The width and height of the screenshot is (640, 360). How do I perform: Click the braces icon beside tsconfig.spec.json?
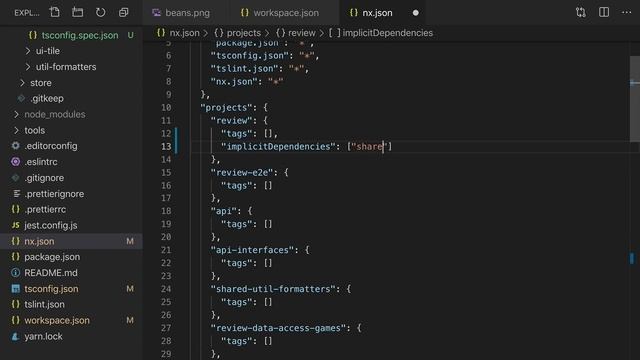pyautogui.click(x=33, y=35)
